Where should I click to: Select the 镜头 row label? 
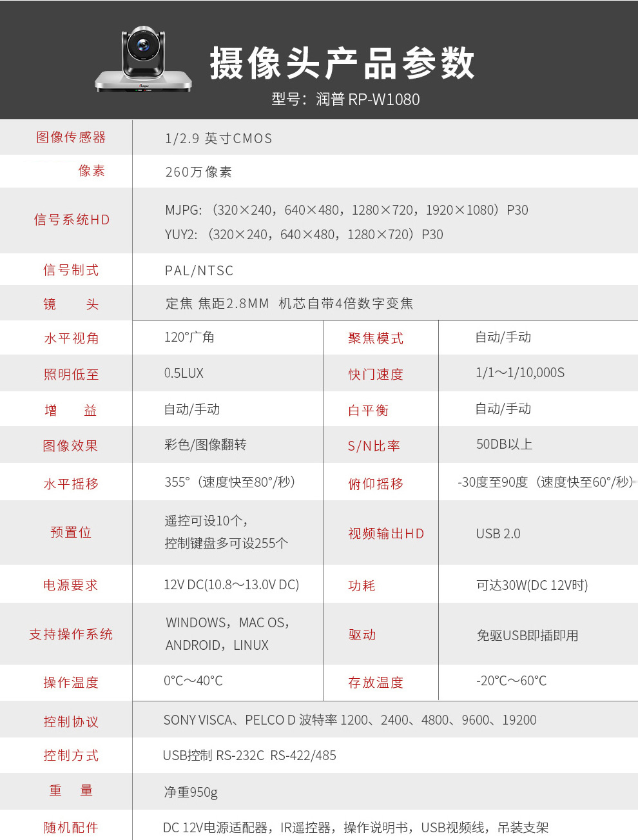point(71,304)
